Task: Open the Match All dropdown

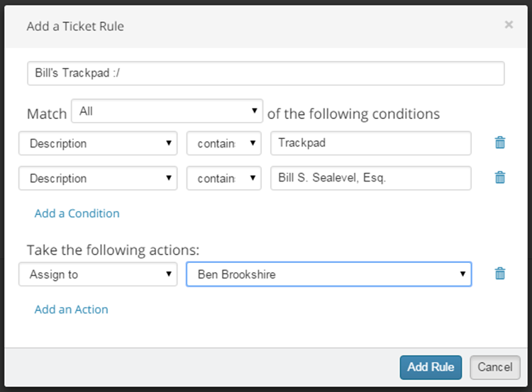Action: pyautogui.click(x=167, y=112)
